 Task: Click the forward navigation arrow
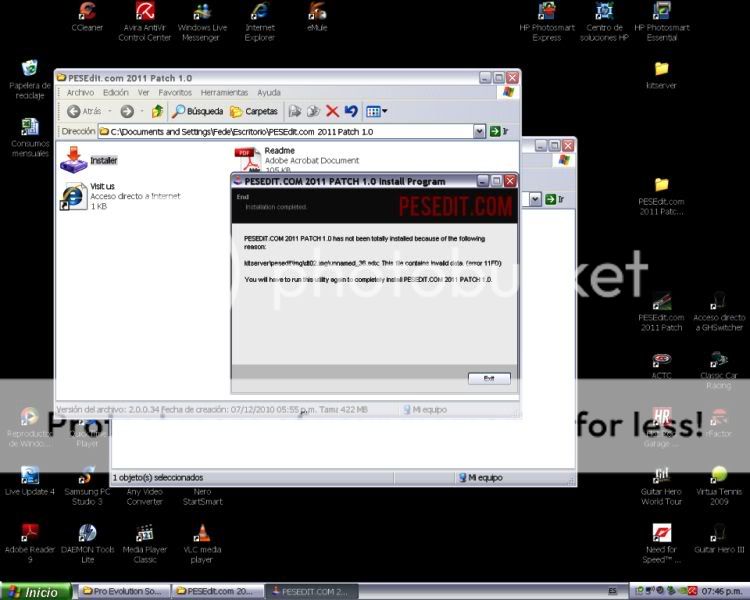point(127,111)
